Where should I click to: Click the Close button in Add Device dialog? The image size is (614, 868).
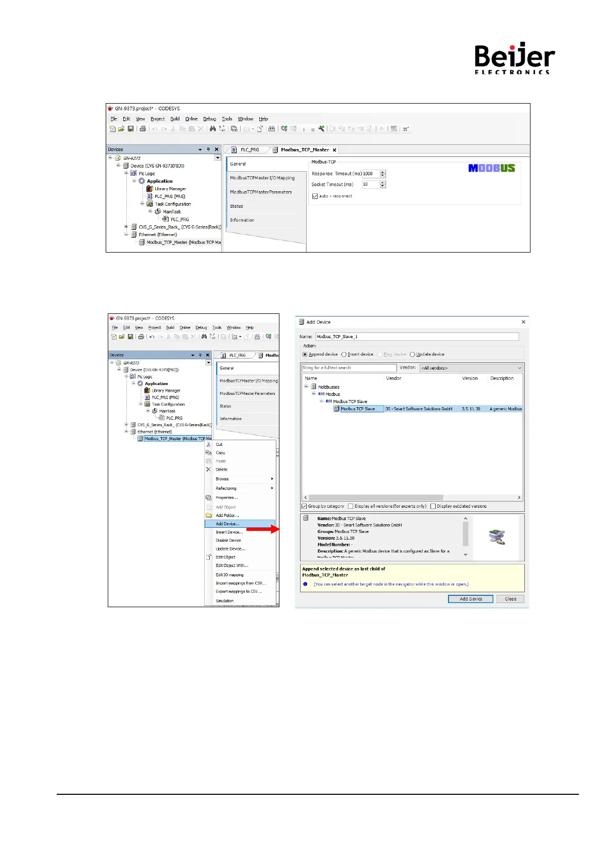click(x=510, y=599)
